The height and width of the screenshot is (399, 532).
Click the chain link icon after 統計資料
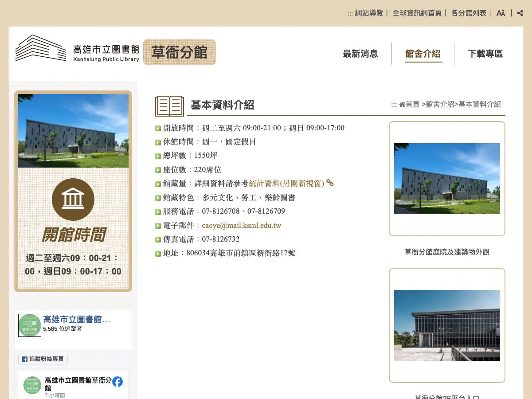click(330, 183)
